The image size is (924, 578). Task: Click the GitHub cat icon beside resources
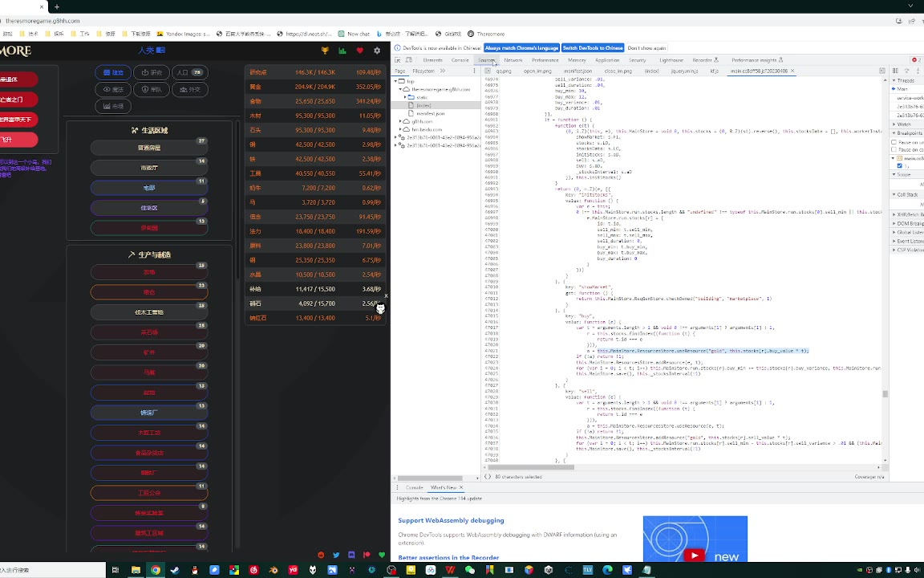point(380,307)
